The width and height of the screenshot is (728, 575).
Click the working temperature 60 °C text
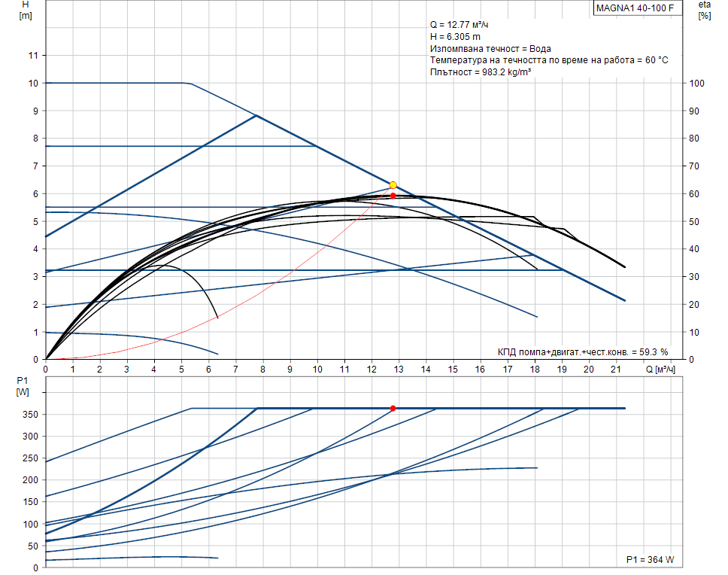click(549, 60)
